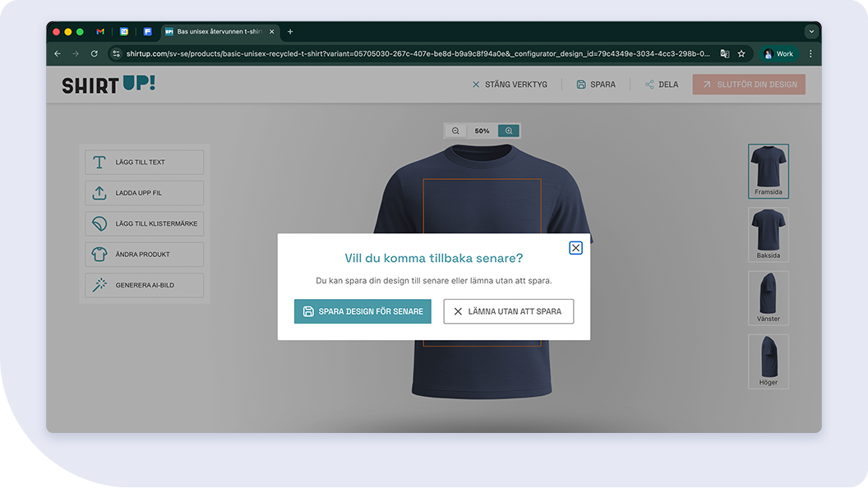Image resolution: width=868 pixels, height=488 pixels.
Task: Click the macOS yellow minimize button
Action: pos(68,31)
